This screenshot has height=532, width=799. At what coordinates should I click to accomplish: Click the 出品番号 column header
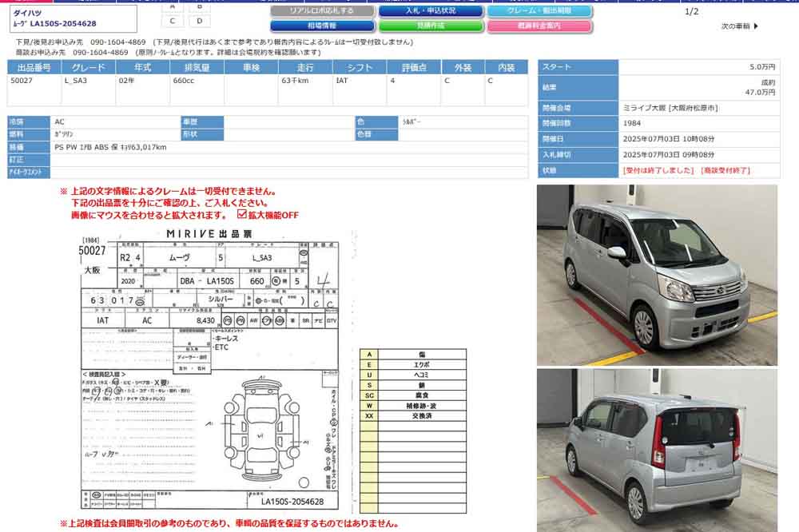tap(34, 68)
